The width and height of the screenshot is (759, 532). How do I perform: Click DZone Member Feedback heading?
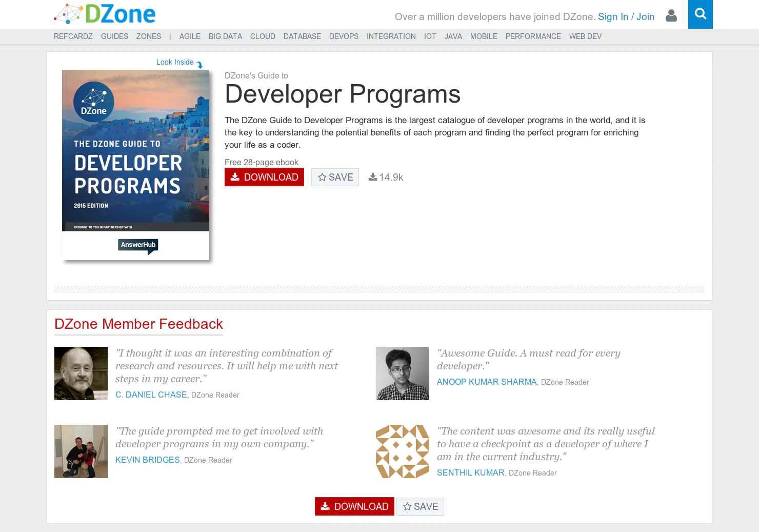[138, 324]
